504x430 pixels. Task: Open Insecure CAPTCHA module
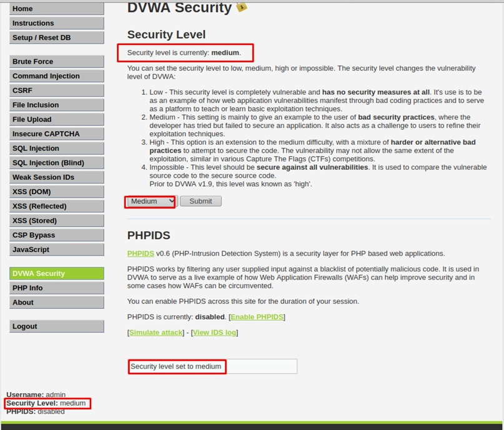[x=57, y=134]
